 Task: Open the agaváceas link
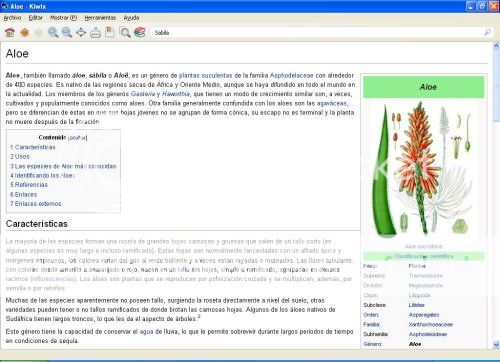332,103
